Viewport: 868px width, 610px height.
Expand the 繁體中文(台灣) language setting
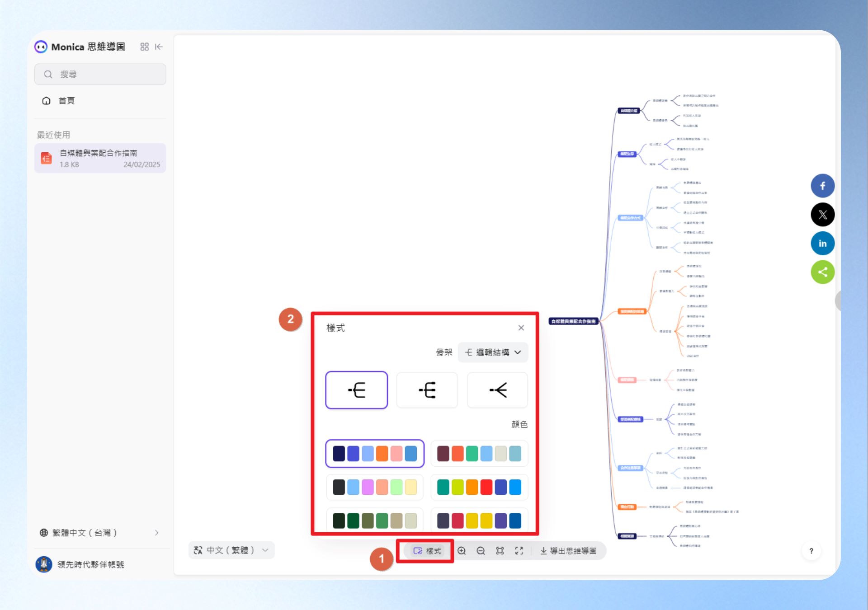click(99, 533)
